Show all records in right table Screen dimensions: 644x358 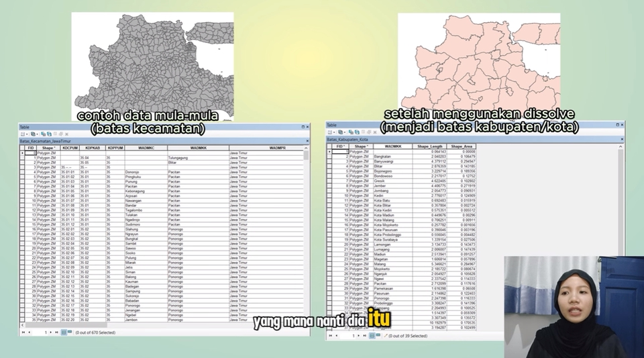[372, 335]
